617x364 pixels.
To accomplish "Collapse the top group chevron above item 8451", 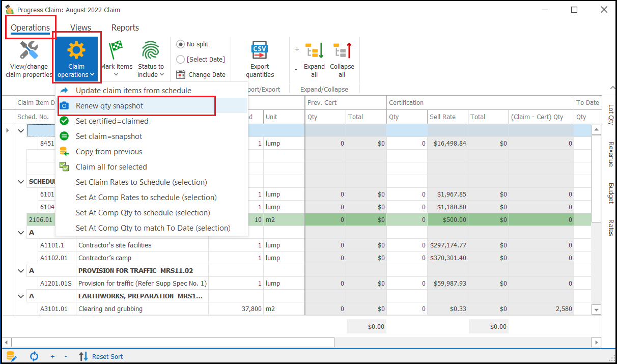I will pos(21,131).
